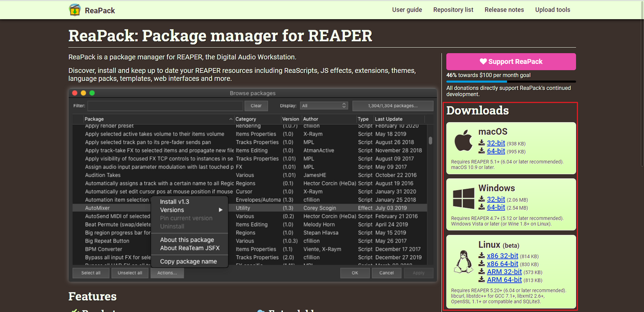Visit the Upload tools page
Viewport: 644px width, 312px height.
(552, 10)
